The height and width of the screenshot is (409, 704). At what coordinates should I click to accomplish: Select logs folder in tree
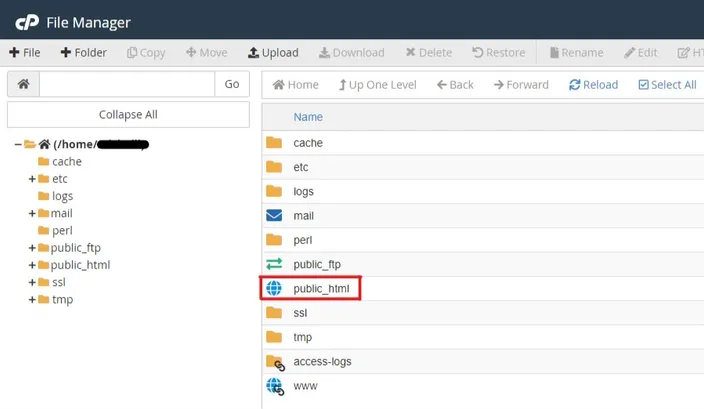click(x=62, y=196)
